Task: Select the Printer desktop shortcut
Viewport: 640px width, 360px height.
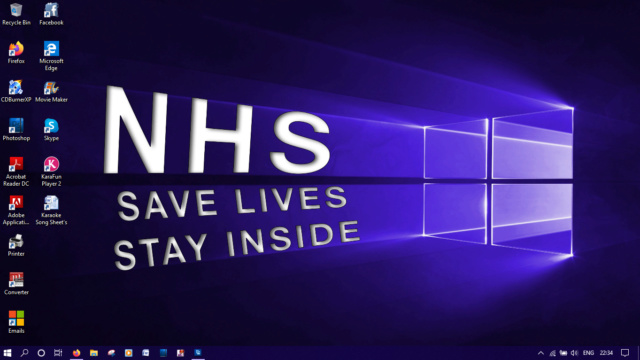Action: coord(16,245)
